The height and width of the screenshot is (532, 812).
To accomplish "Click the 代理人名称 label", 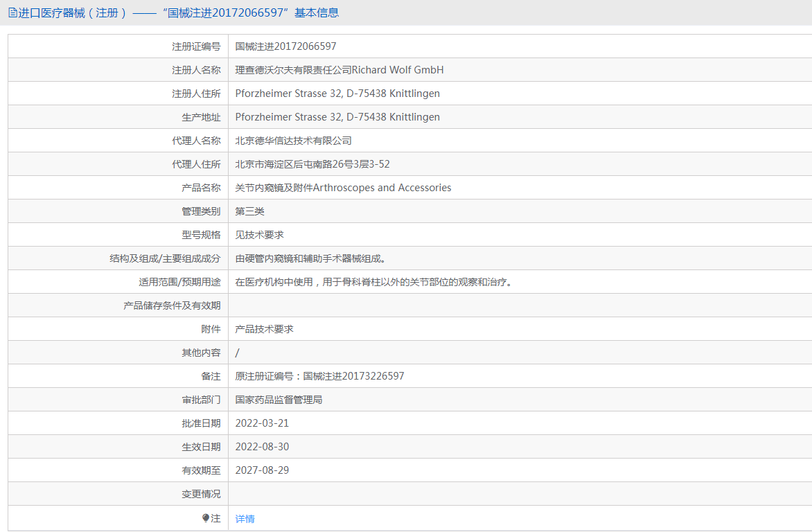I will pos(196,141).
